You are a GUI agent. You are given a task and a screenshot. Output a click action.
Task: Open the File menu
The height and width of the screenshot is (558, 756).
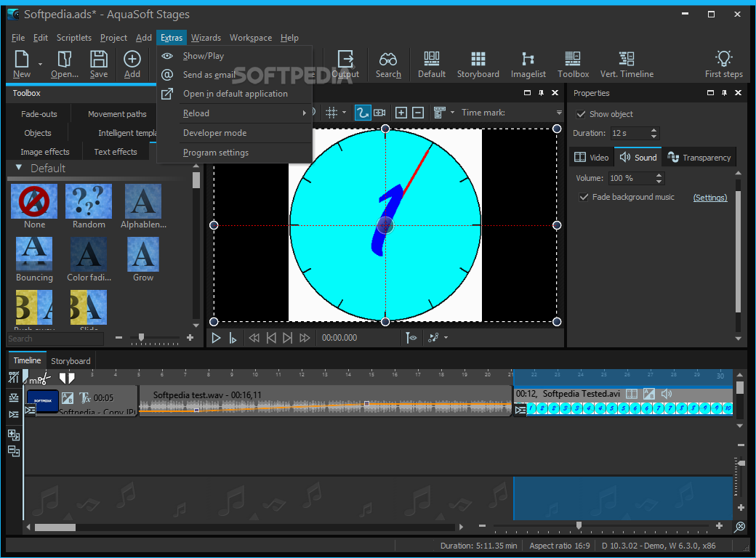18,38
